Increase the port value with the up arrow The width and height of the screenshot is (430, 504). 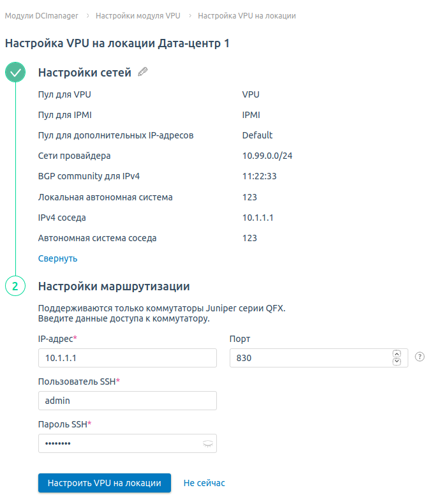point(397,353)
